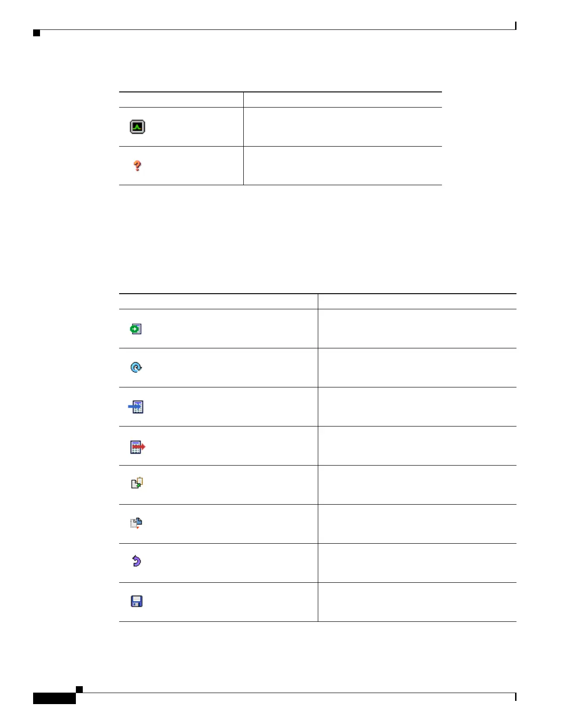Click the empty header cell above the green arrow icon
This screenshot has width=562, height=728.
[218, 301]
